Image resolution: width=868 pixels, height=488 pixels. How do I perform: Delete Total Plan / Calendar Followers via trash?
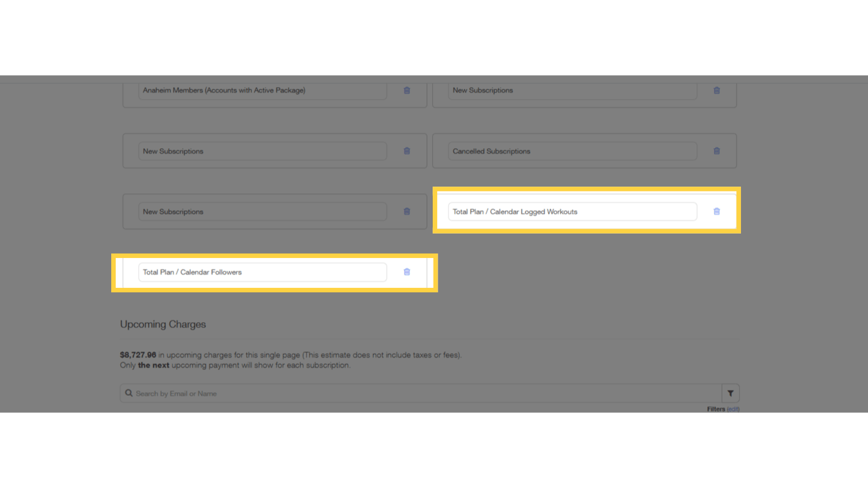pos(407,272)
